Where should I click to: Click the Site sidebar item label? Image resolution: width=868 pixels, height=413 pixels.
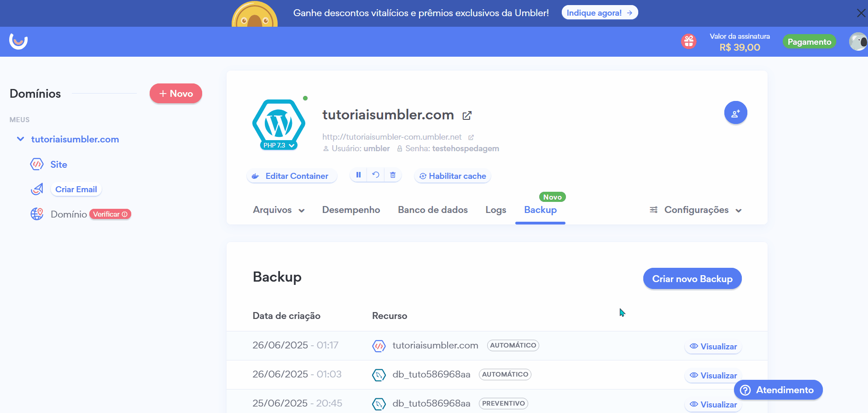pos(59,165)
